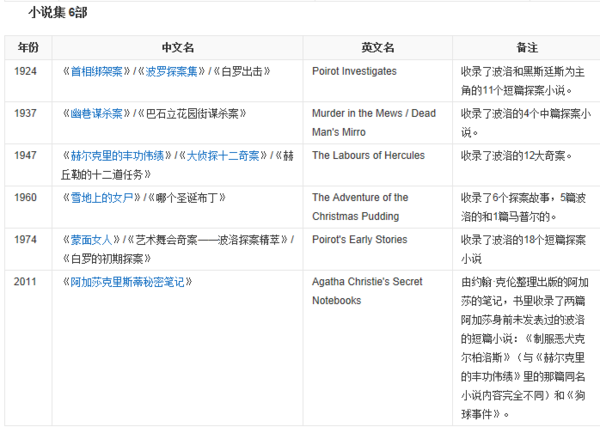The image size is (600, 427).
Task: Click the 中文名 column header
Action: [178, 47]
